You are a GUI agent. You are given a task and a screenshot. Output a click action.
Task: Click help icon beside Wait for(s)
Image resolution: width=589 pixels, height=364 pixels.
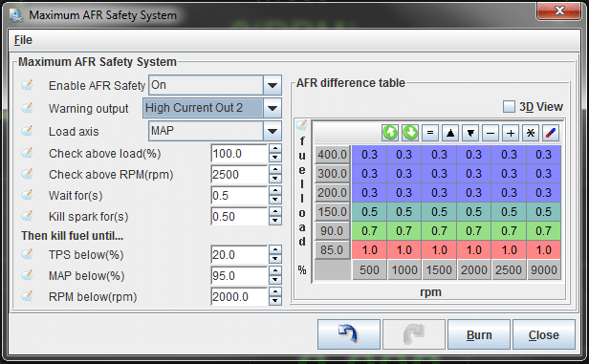(27, 195)
